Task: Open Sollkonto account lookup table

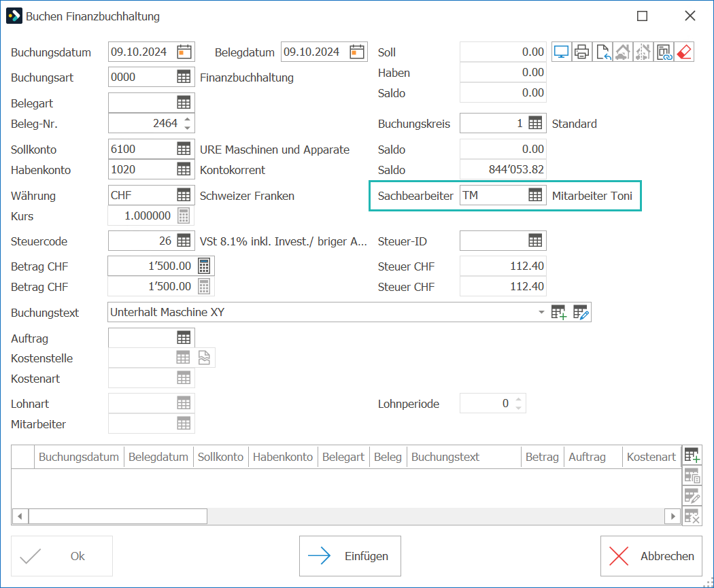Action: (x=184, y=149)
